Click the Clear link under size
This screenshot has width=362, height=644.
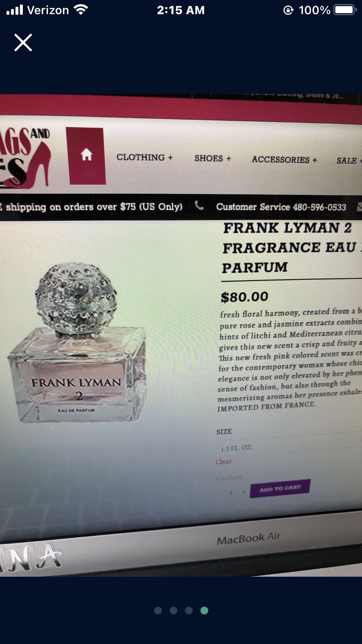tap(223, 462)
